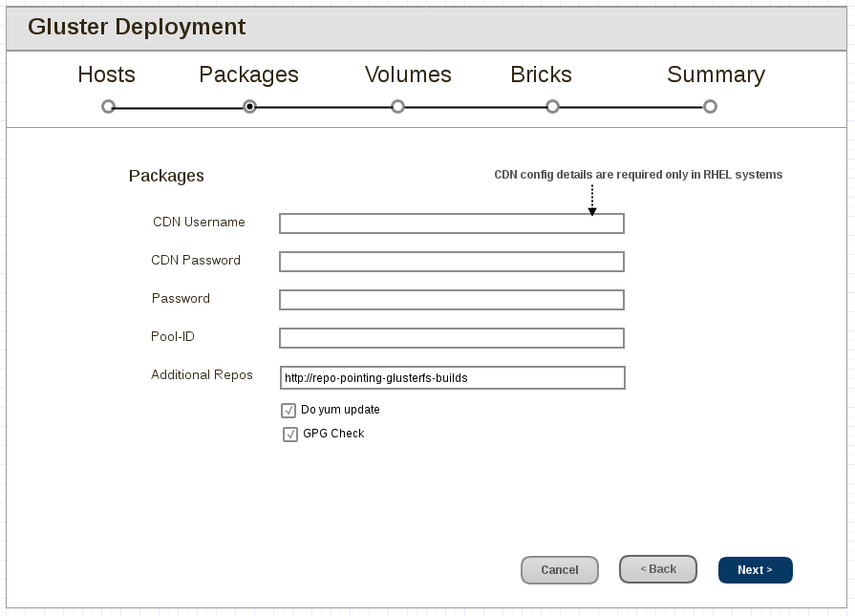
Task: Click the CDN Password entry field
Action: 451,261
